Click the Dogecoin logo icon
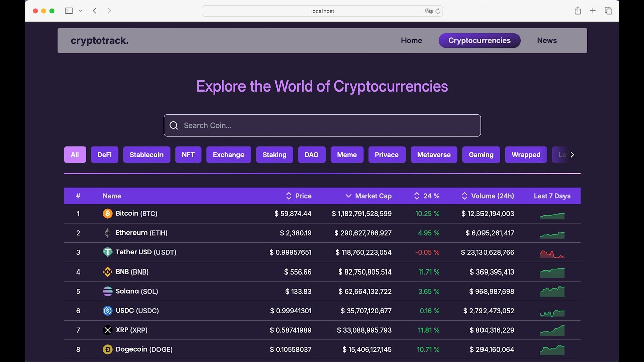Image resolution: width=644 pixels, height=362 pixels. 107,349
